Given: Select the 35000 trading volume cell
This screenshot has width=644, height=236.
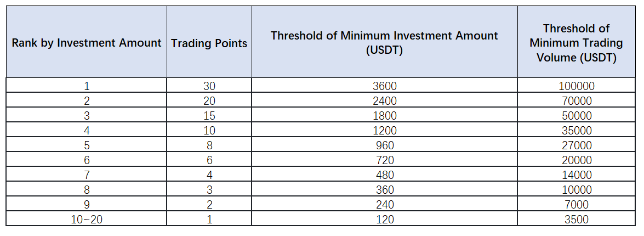Looking at the screenshot, I should pyautogui.click(x=576, y=131).
